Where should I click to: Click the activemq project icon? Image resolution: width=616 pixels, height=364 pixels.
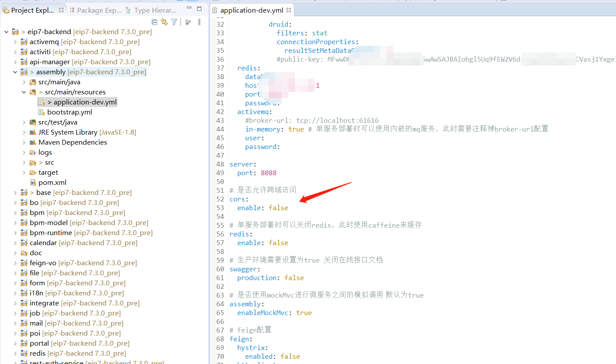tap(24, 42)
